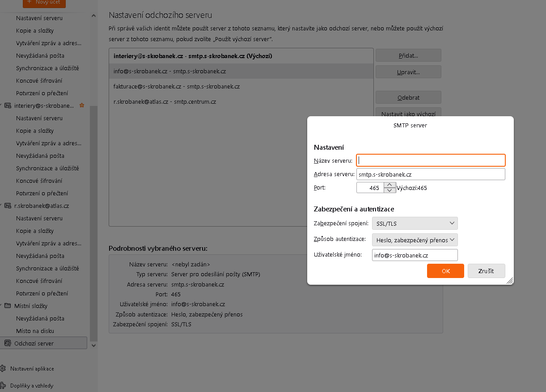The height and width of the screenshot is (392, 546).
Task: Open Nevyžádaná pošta under Místní složky
Action: pos(40,318)
